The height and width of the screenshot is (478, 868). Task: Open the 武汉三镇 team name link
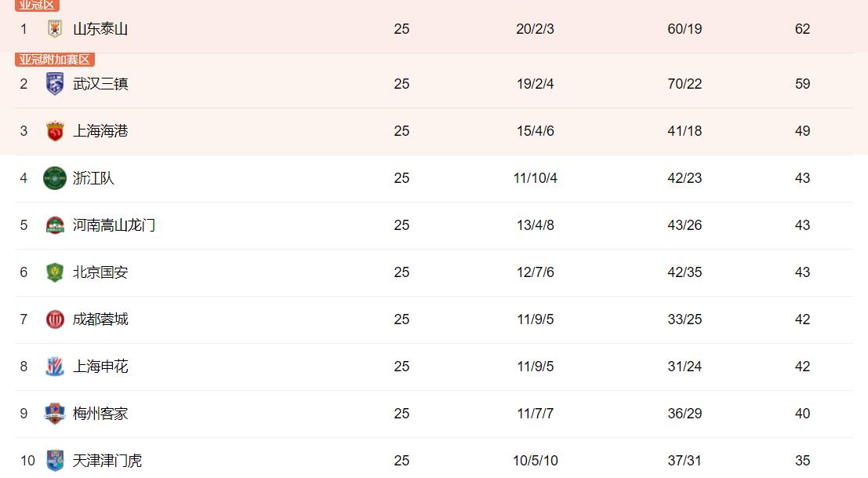pos(100,84)
